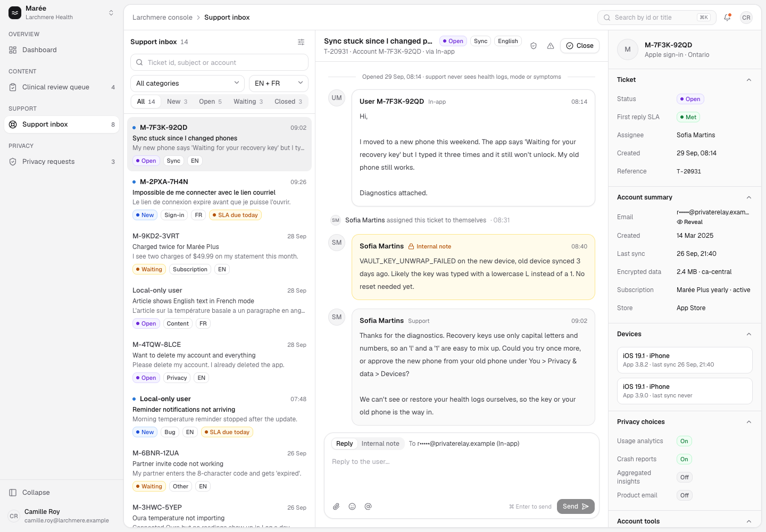Screen dimensions: 766x532
Task: Click the Marée app logo
Action: tap(15, 13)
